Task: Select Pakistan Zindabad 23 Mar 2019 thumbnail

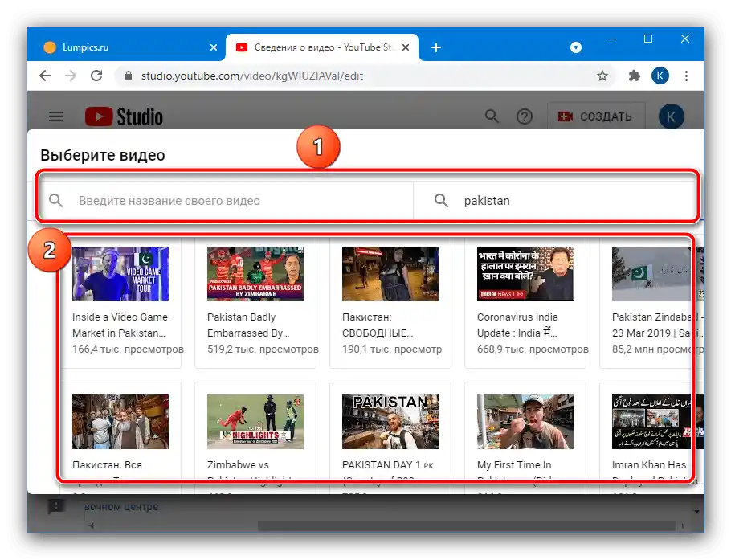Action: point(657,274)
